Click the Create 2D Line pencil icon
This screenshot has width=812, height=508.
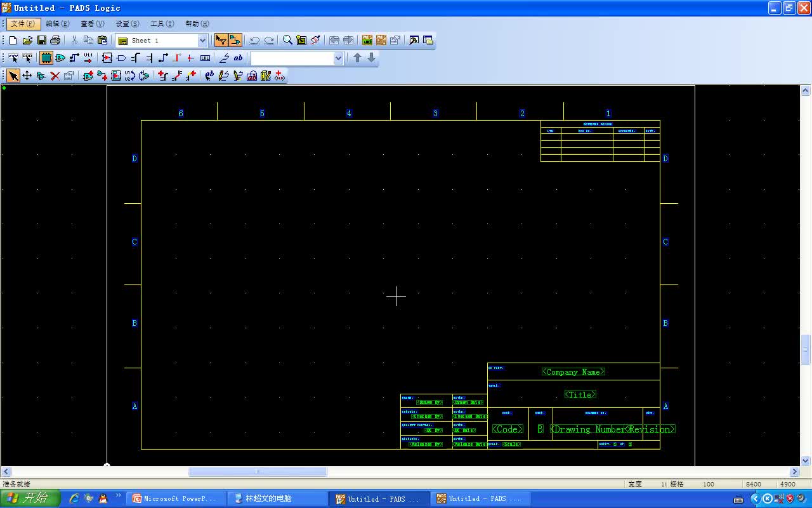[x=223, y=76]
